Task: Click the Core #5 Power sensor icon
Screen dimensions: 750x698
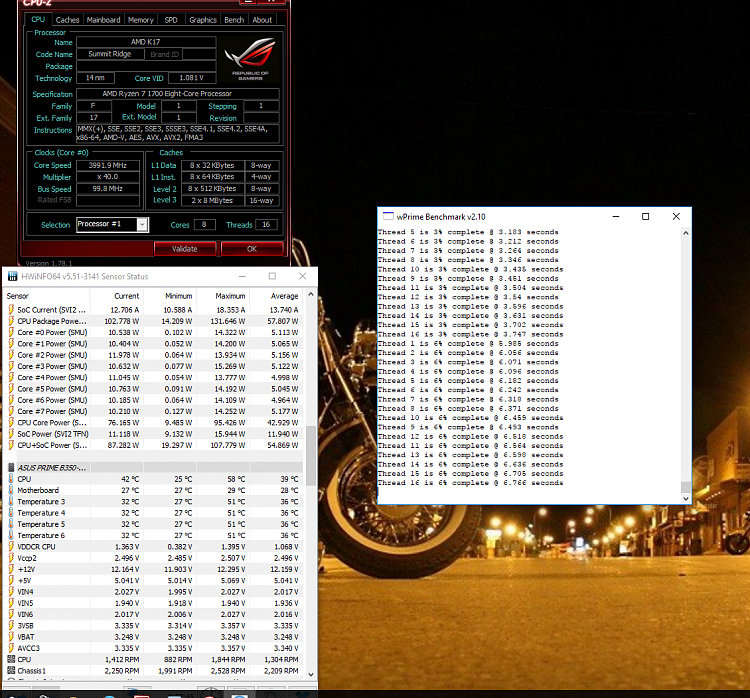Action: pyautogui.click(x=11, y=388)
